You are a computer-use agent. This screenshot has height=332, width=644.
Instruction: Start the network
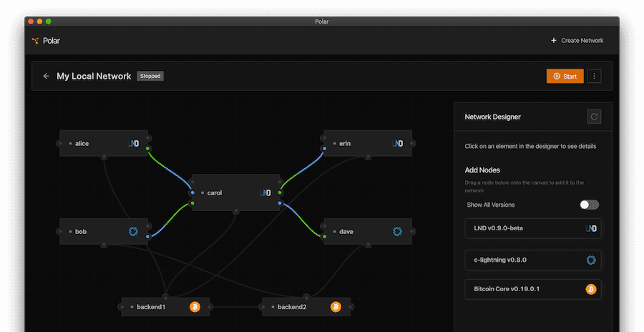565,76
